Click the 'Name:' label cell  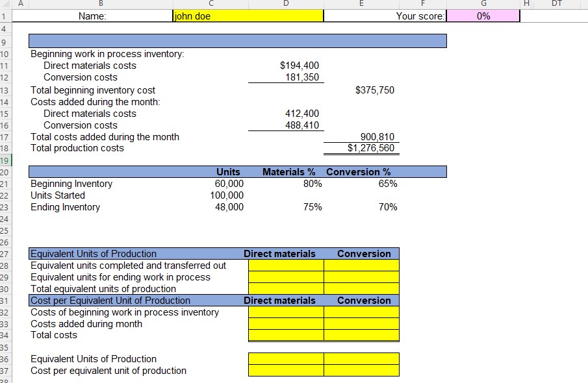pyautogui.click(x=92, y=16)
